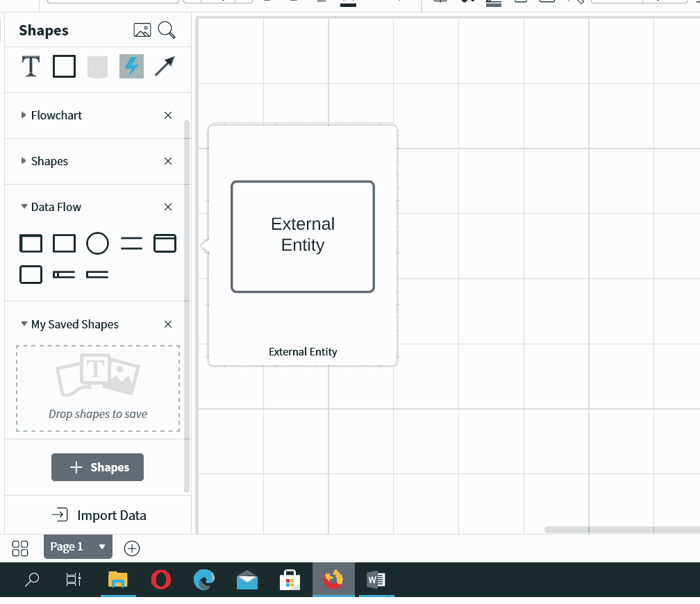The image size is (700, 604).
Task: Add a new page with the plus icon
Action: click(132, 548)
